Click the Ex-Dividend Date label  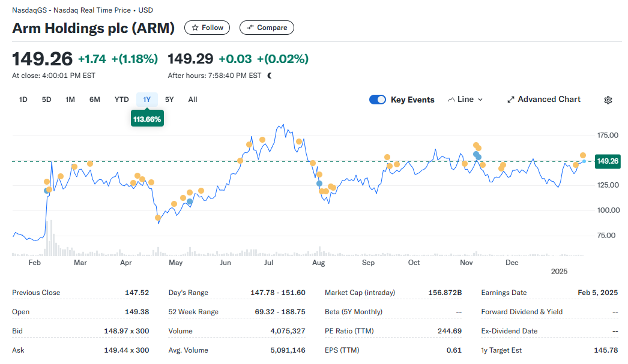[x=509, y=331]
